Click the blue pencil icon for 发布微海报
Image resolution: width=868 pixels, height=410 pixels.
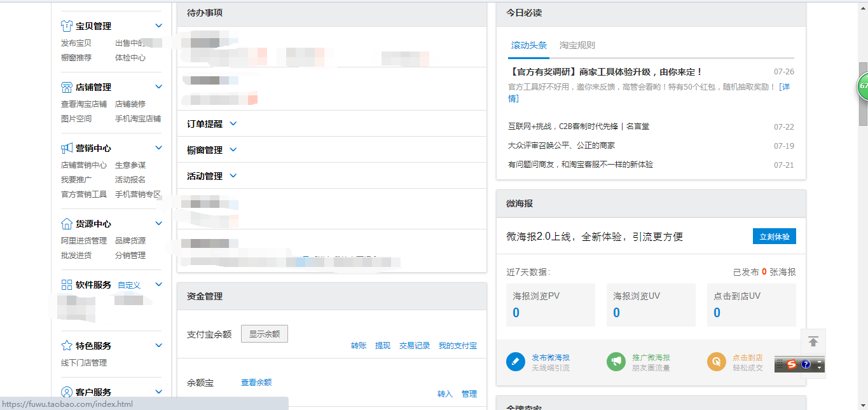pos(516,362)
